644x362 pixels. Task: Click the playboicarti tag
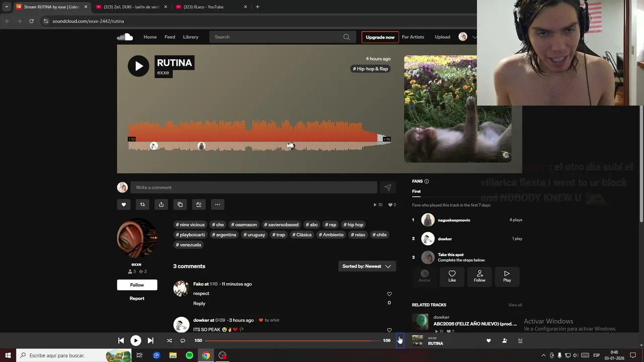(190, 235)
